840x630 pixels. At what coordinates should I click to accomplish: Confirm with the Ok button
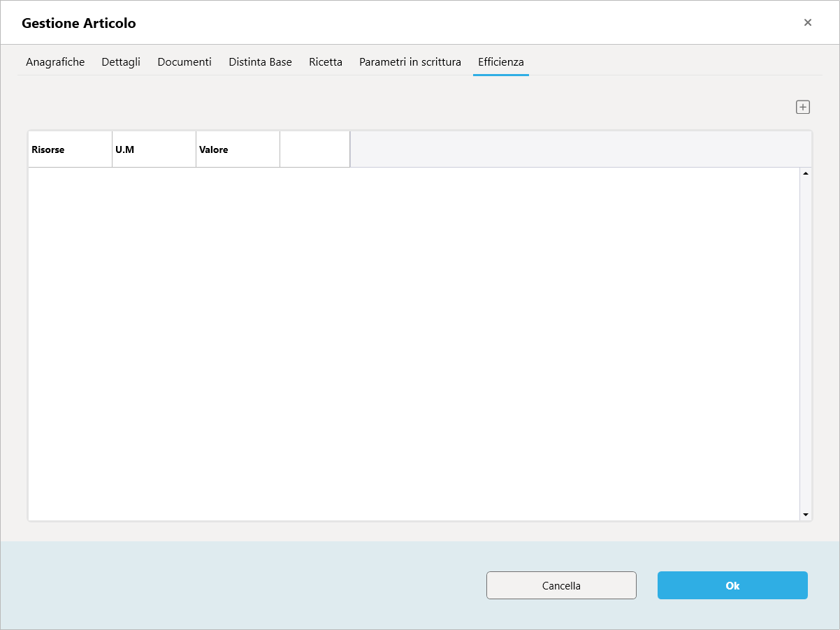point(732,585)
